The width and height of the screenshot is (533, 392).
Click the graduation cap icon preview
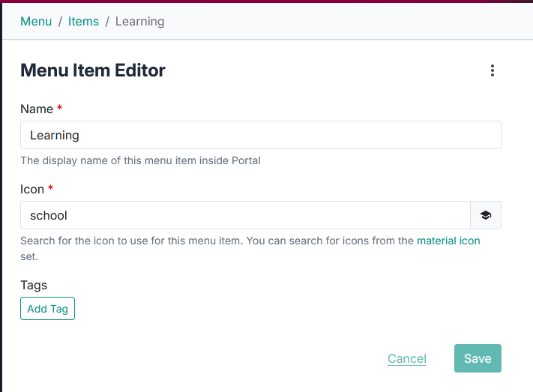486,215
